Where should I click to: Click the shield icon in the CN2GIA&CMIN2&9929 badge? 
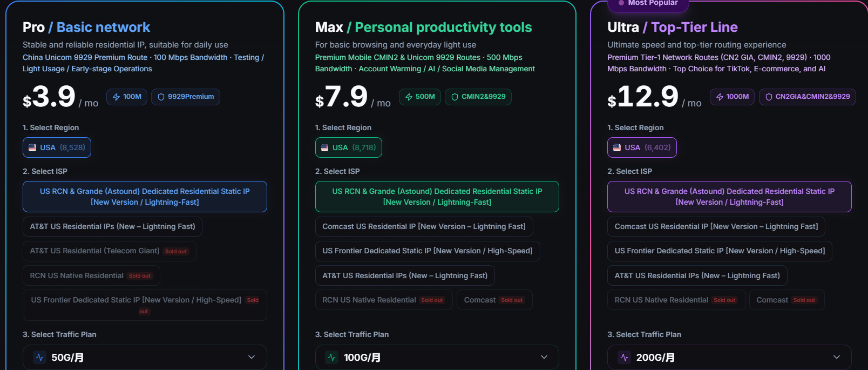click(x=769, y=97)
